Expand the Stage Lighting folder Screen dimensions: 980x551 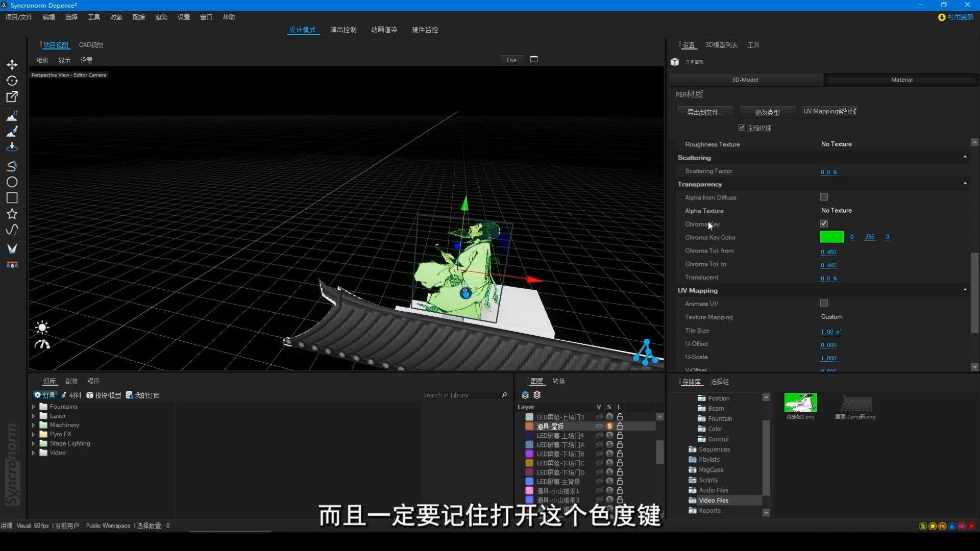pyautogui.click(x=34, y=443)
